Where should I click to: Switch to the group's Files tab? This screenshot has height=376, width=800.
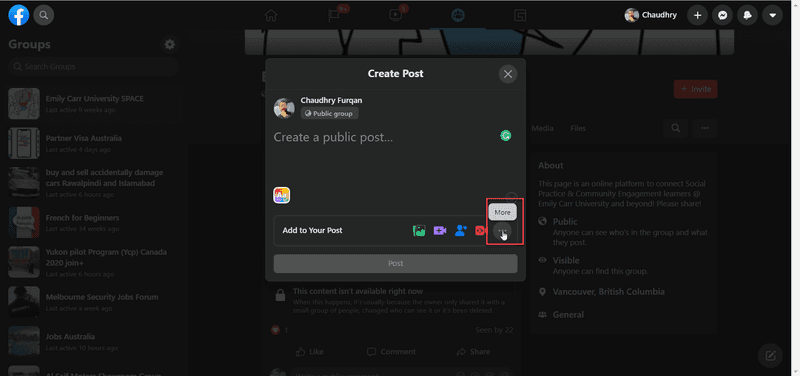pos(578,129)
